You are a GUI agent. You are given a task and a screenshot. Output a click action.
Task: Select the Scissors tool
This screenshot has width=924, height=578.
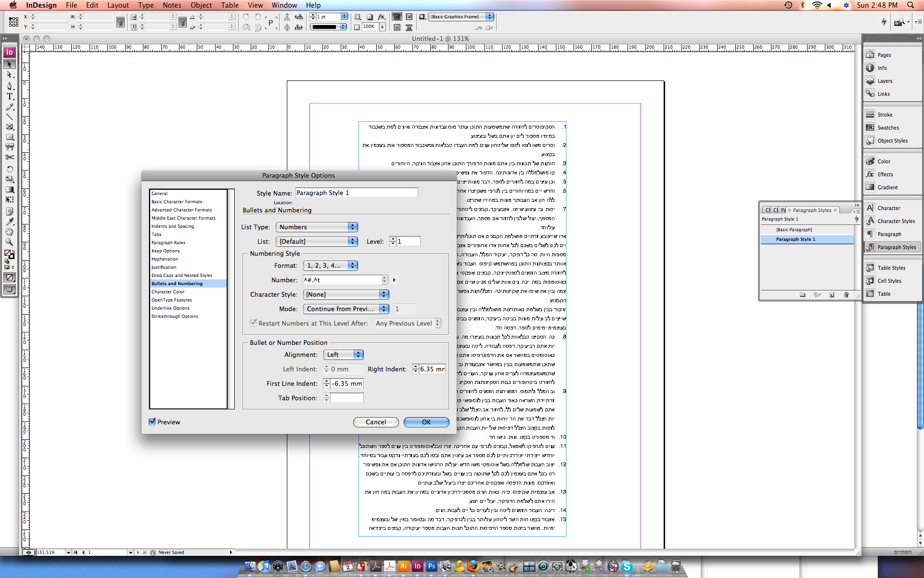(x=10, y=157)
